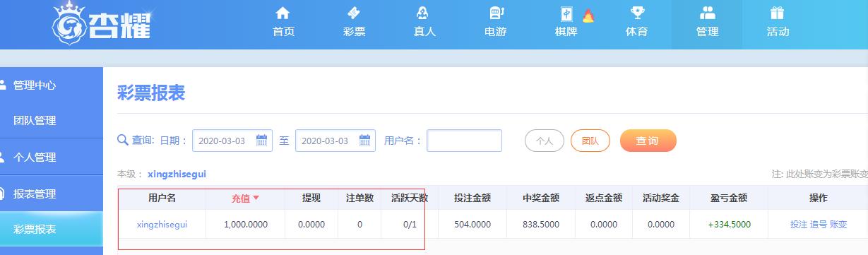The height and width of the screenshot is (255, 868).
Task: Click the orange 查询 button
Action: point(648,141)
